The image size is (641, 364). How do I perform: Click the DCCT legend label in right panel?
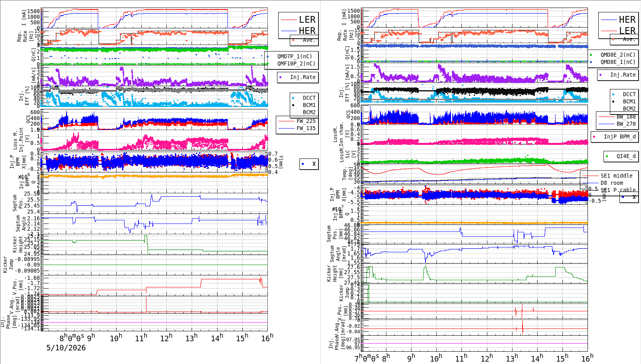pyautogui.click(x=629, y=95)
